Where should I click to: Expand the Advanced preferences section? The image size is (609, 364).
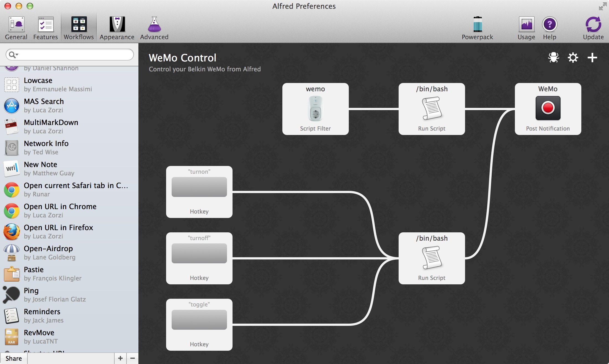(x=154, y=27)
